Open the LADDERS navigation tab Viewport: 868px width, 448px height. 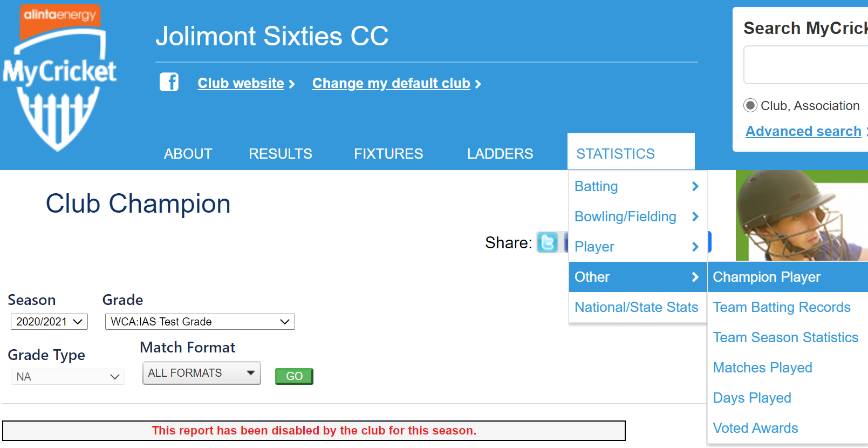500,154
